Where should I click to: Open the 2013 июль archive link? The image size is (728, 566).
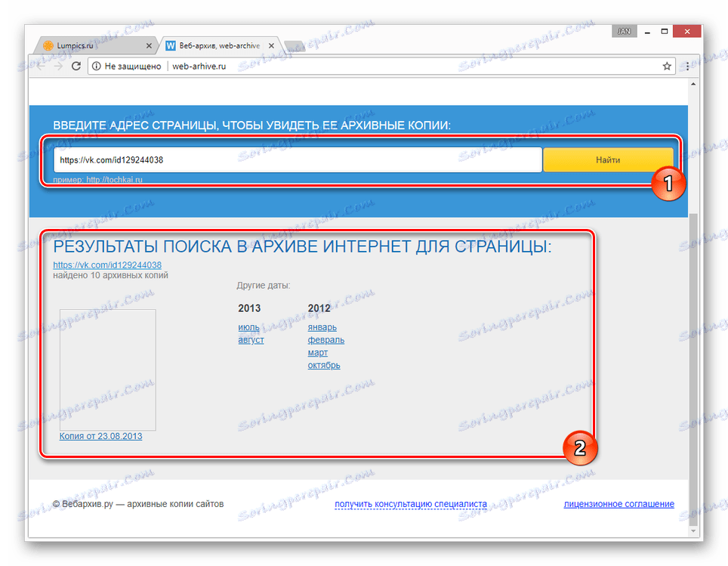point(249,327)
